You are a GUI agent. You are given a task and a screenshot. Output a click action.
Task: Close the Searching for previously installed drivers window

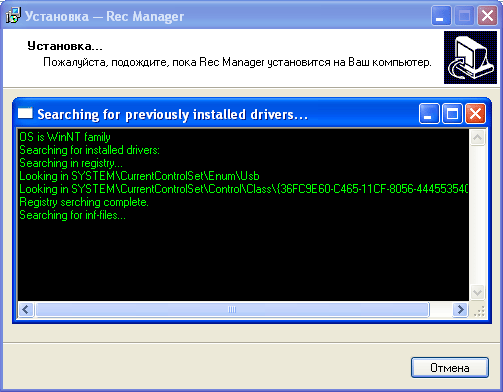[475, 113]
